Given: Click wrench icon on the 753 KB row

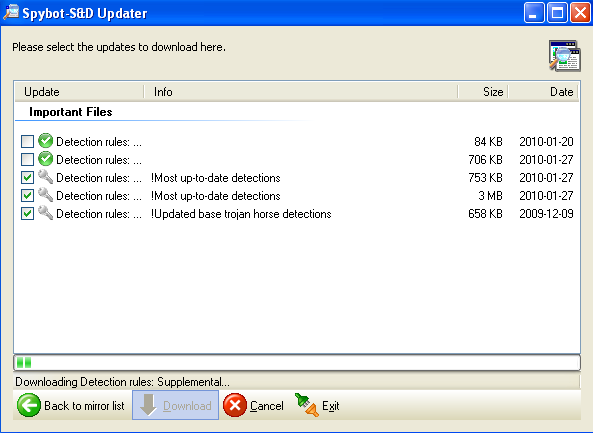Looking at the screenshot, I should [x=46, y=177].
